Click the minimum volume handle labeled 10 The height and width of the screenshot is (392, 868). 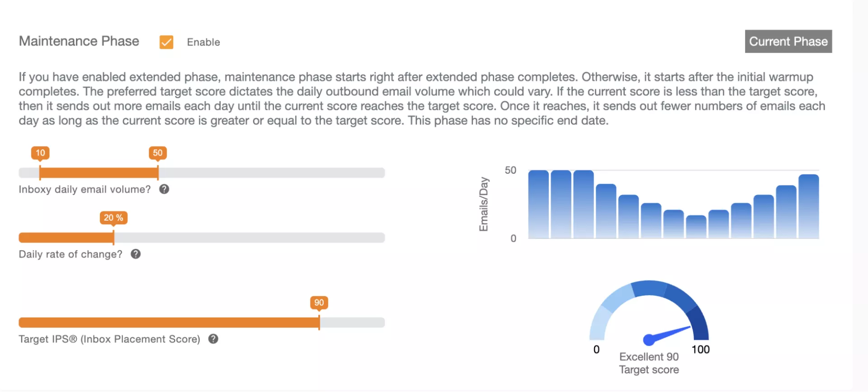(x=40, y=173)
